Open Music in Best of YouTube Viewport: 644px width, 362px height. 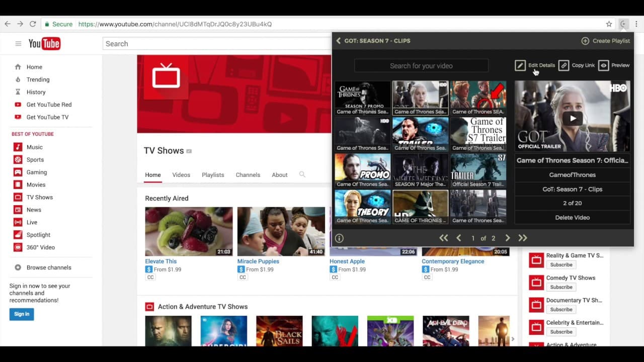[x=34, y=147]
